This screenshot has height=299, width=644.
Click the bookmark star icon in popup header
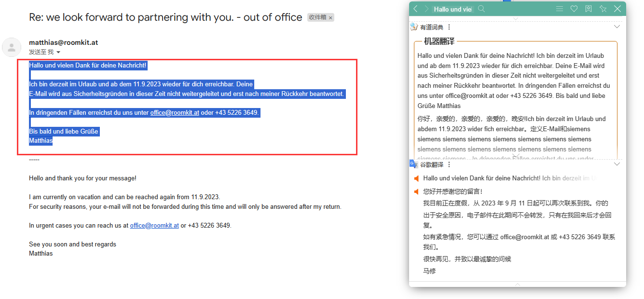tap(589, 9)
